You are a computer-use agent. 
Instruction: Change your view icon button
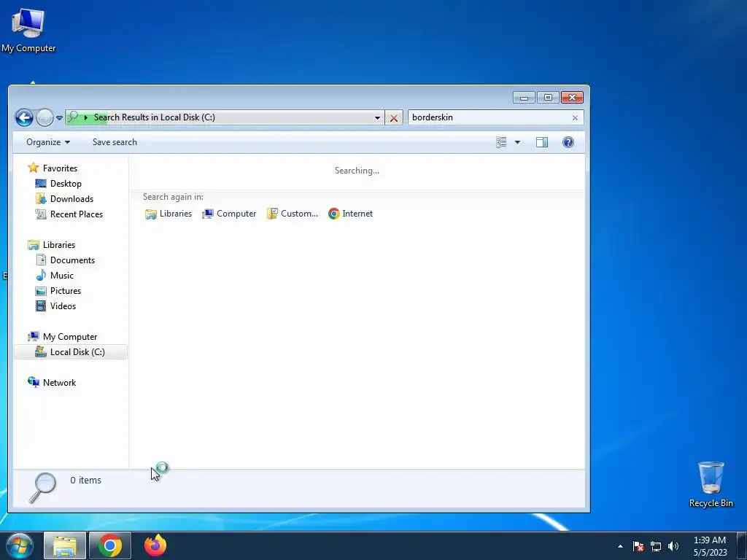tap(501, 142)
